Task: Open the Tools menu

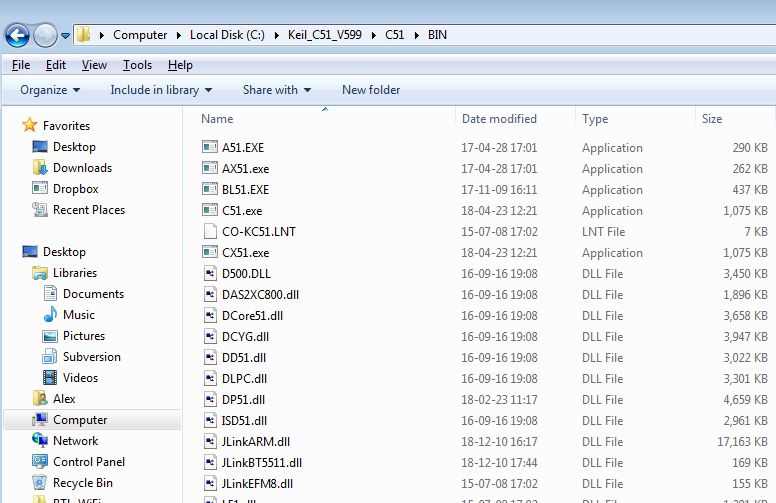Action: pyautogui.click(x=137, y=65)
